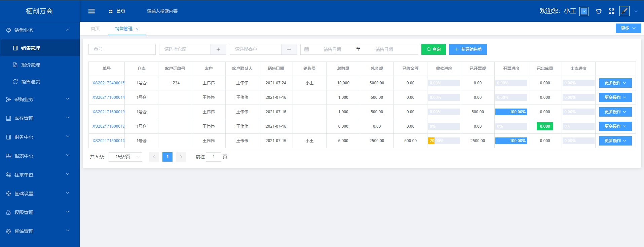
Task: Close the 销售管理 tab
Action: (x=137, y=29)
